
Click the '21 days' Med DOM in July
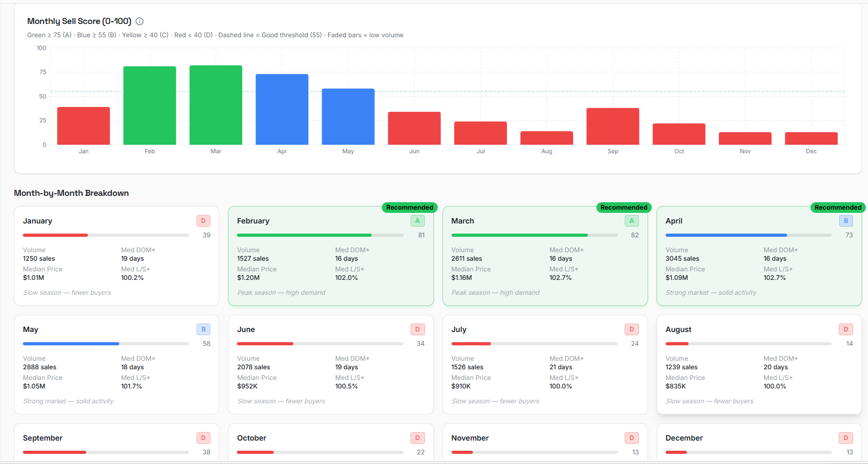[561, 367]
